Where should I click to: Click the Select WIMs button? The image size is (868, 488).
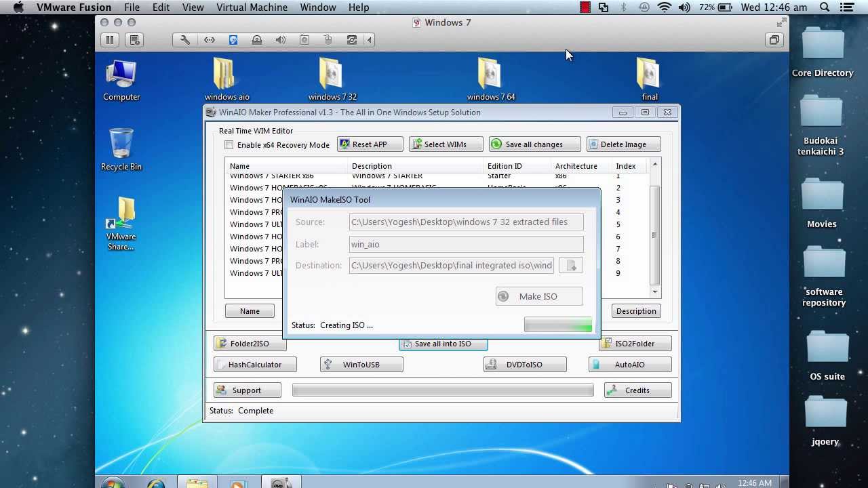click(446, 144)
